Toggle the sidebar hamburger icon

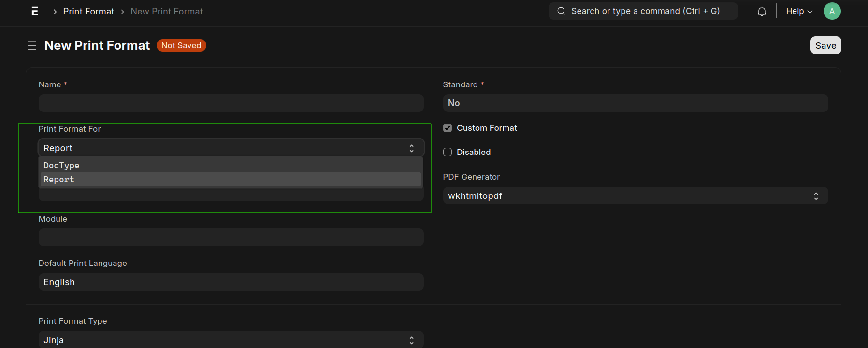[x=32, y=45]
